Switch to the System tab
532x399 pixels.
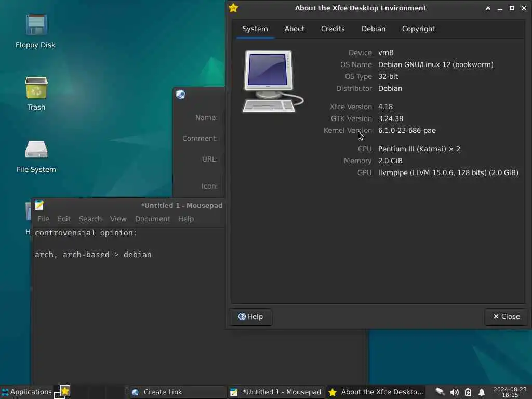[255, 29]
